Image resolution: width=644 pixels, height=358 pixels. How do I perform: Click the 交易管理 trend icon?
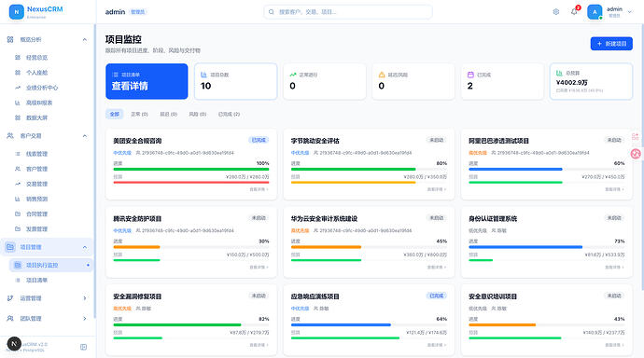tap(18, 184)
